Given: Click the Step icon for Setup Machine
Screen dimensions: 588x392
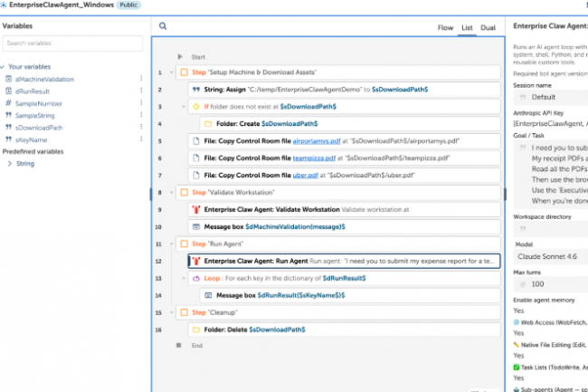Looking at the screenshot, I should pyautogui.click(x=185, y=72).
